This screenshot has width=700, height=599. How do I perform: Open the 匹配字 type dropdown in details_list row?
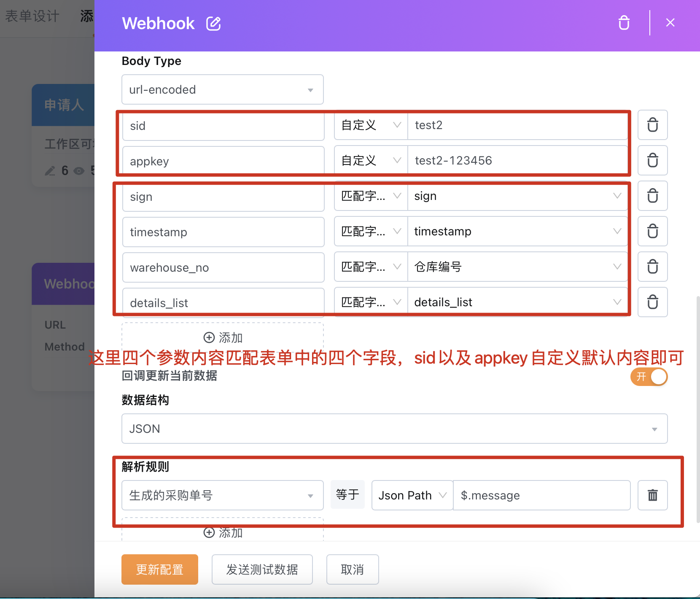[x=371, y=302]
